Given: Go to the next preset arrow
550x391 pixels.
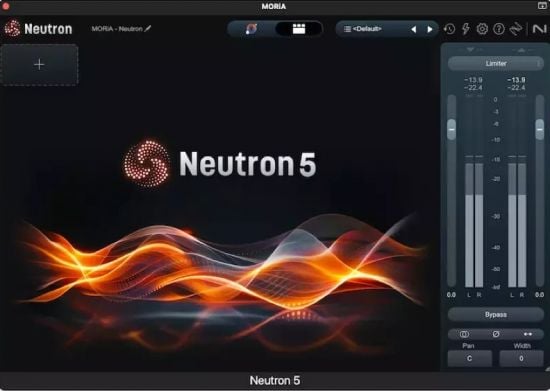Looking at the screenshot, I should [x=430, y=29].
